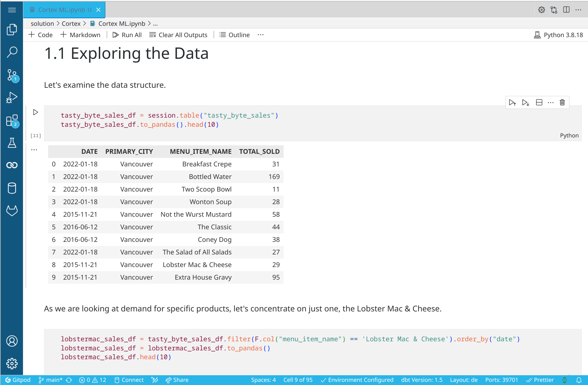Image resolution: width=588 pixels, height=385 pixels.
Task: Open the Testing flask icon panel
Action: point(12,143)
